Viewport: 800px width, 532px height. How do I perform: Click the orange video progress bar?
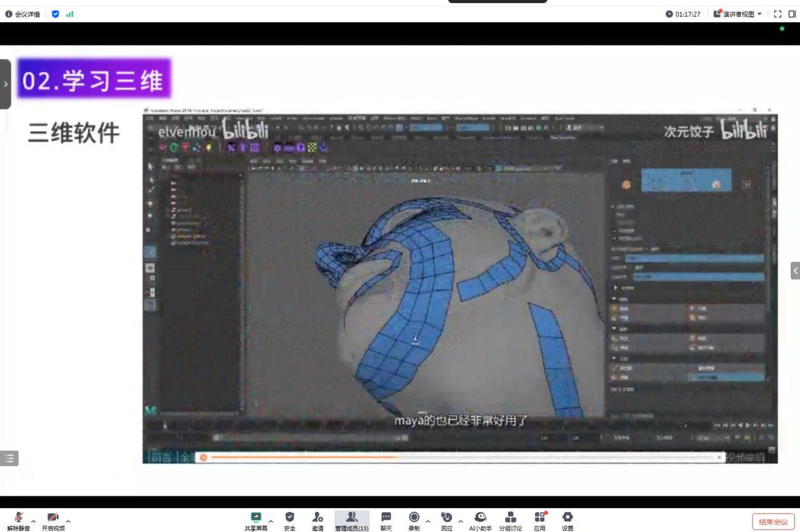click(302, 457)
